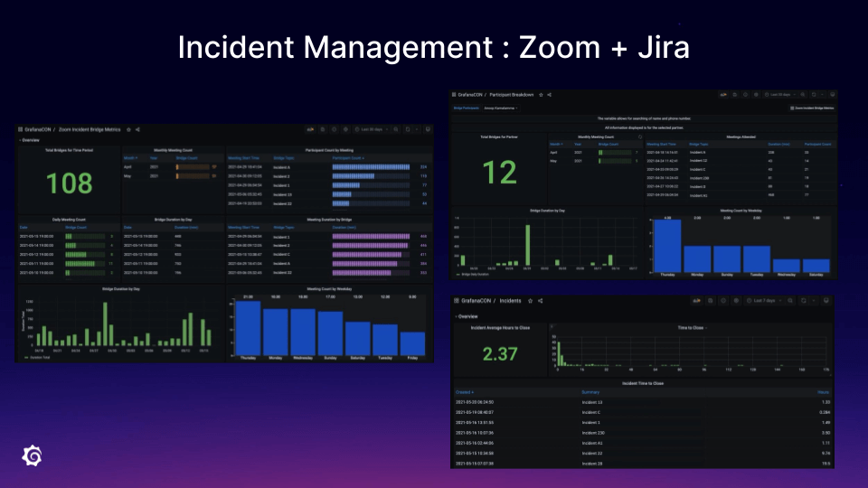The image size is (868, 488).
Task: Cycle view mode in Participant Breakdown dashboard
Action: (x=832, y=95)
